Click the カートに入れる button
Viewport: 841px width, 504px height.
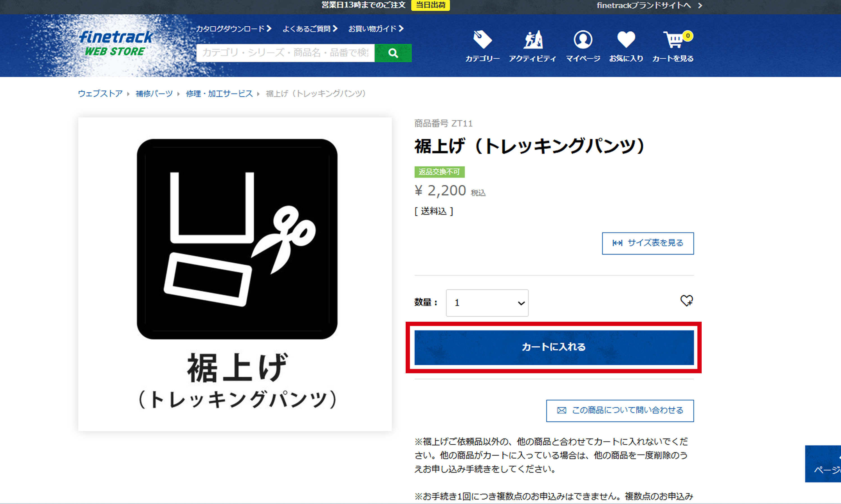tap(554, 347)
